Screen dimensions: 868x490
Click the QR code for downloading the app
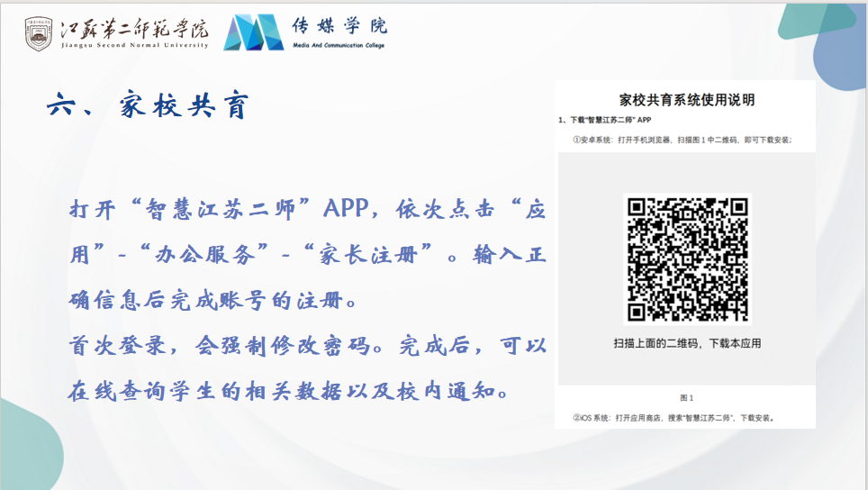[687, 259]
